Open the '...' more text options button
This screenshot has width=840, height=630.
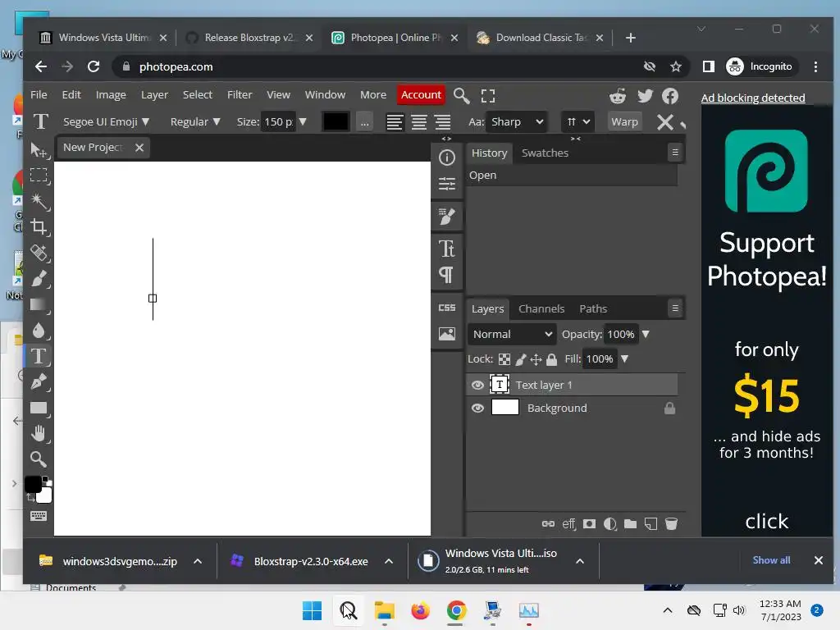(x=365, y=122)
